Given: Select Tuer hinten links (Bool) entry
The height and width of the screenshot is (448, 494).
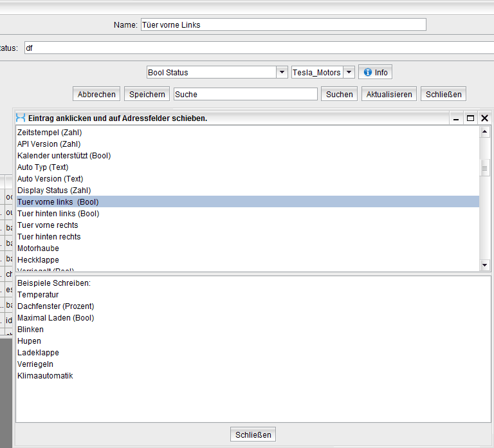Looking at the screenshot, I should click(x=248, y=214).
